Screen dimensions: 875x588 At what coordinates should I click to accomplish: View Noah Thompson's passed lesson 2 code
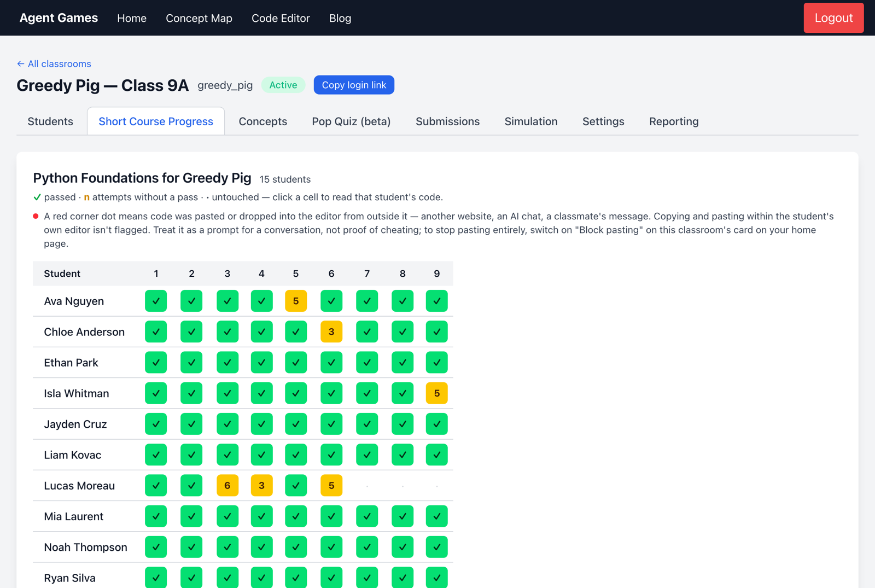click(191, 547)
